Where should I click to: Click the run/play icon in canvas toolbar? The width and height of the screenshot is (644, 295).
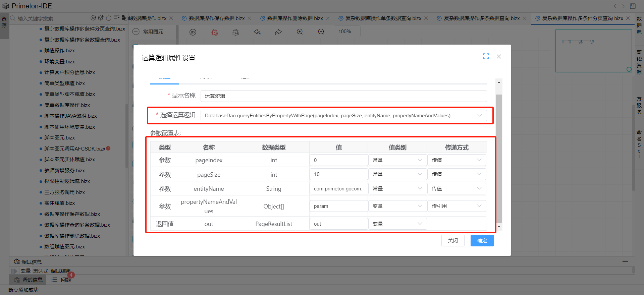[x=193, y=32]
